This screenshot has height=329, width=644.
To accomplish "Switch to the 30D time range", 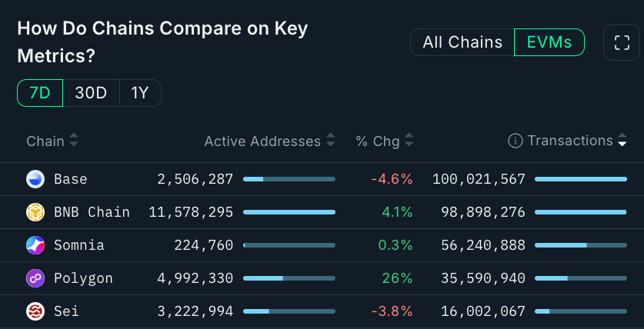I will click(x=91, y=93).
